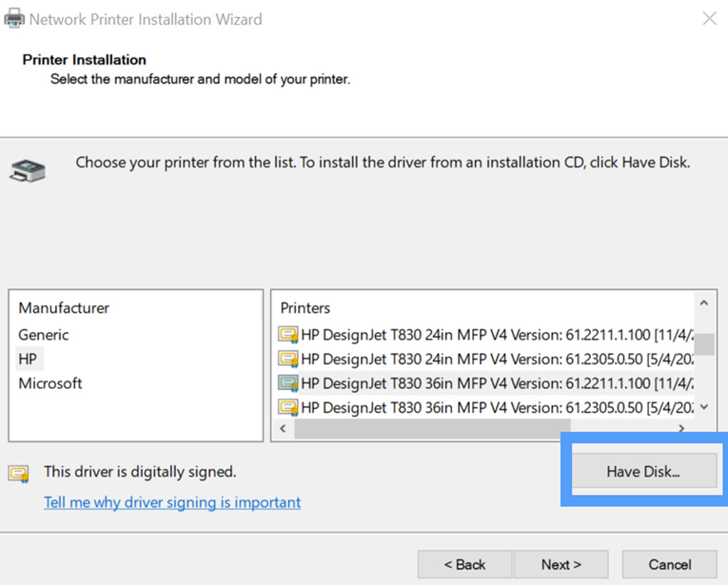Click the right arrow of the horizontal scrollbar
The height and width of the screenshot is (585, 728).
pos(681,428)
